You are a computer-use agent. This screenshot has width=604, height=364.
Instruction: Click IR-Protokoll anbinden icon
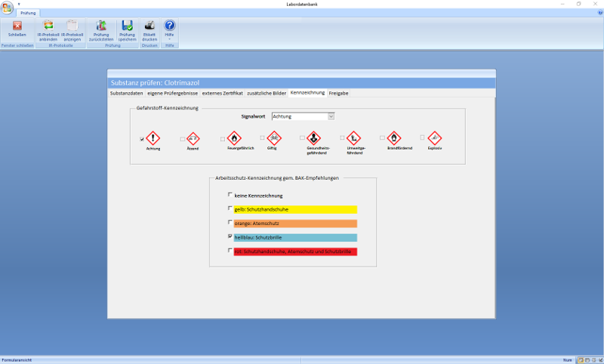point(48,26)
